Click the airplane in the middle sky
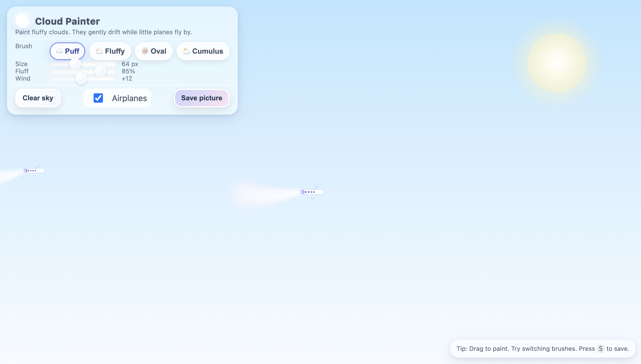Image resolution: width=641 pixels, height=364 pixels. pyautogui.click(x=312, y=192)
